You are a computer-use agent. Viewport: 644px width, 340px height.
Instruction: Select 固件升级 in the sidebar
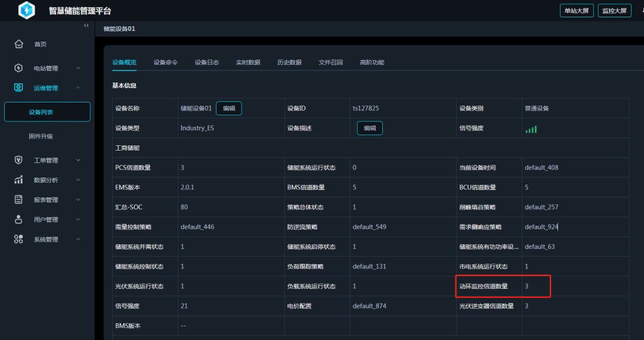coord(41,136)
